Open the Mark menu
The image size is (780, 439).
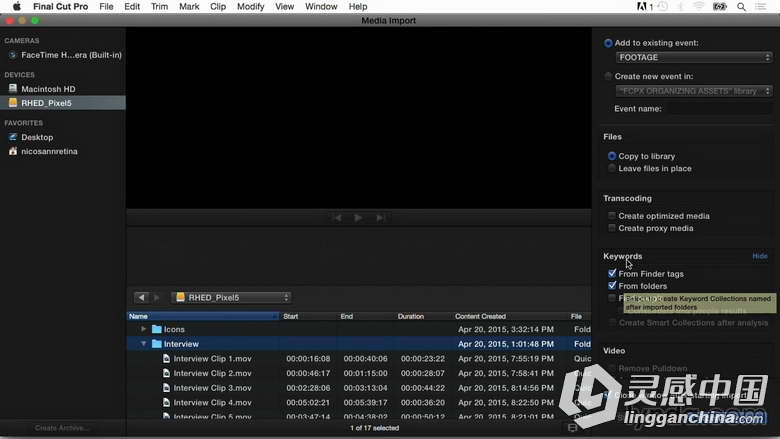click(x=189, y=6)
